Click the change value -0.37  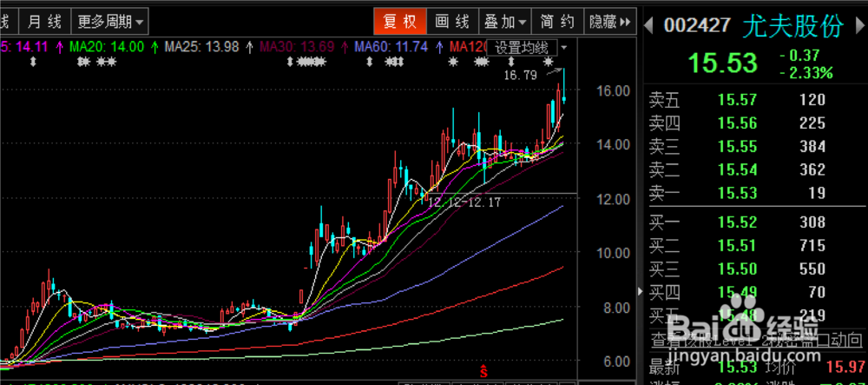tap(799, 56)
